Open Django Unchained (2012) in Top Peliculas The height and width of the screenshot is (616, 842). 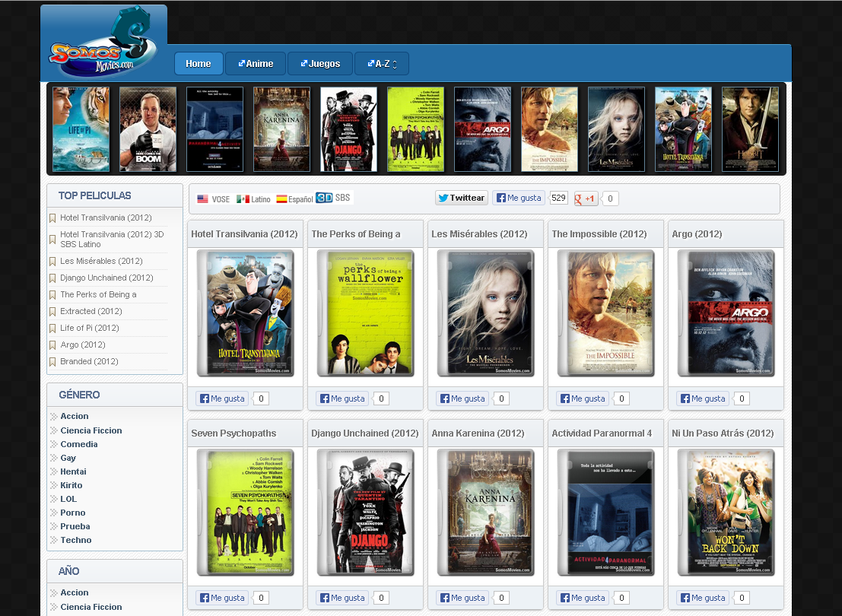(x=106, y=278)
